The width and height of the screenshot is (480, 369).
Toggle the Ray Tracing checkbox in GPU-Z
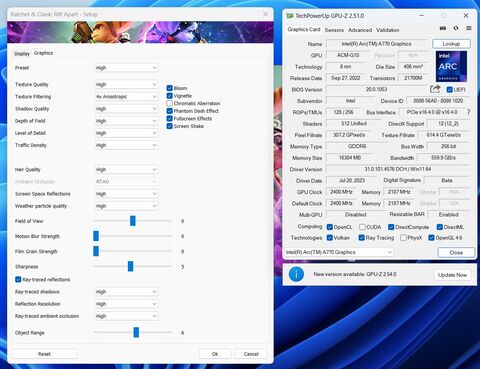(x=361, y=238)
